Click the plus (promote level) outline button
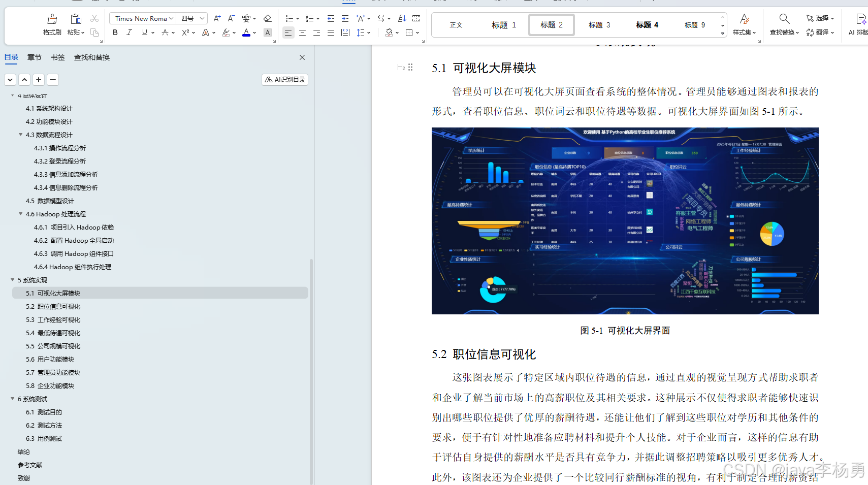 click(x=39, y=80)
